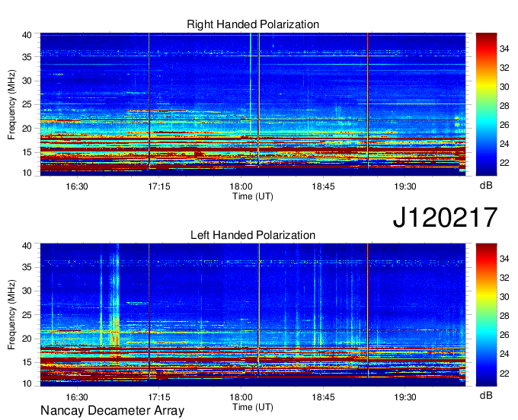The image size is (518, 420).
Task: Click Frequency (MHz) axis label of Left Handed plot
Action: (11, 315)
